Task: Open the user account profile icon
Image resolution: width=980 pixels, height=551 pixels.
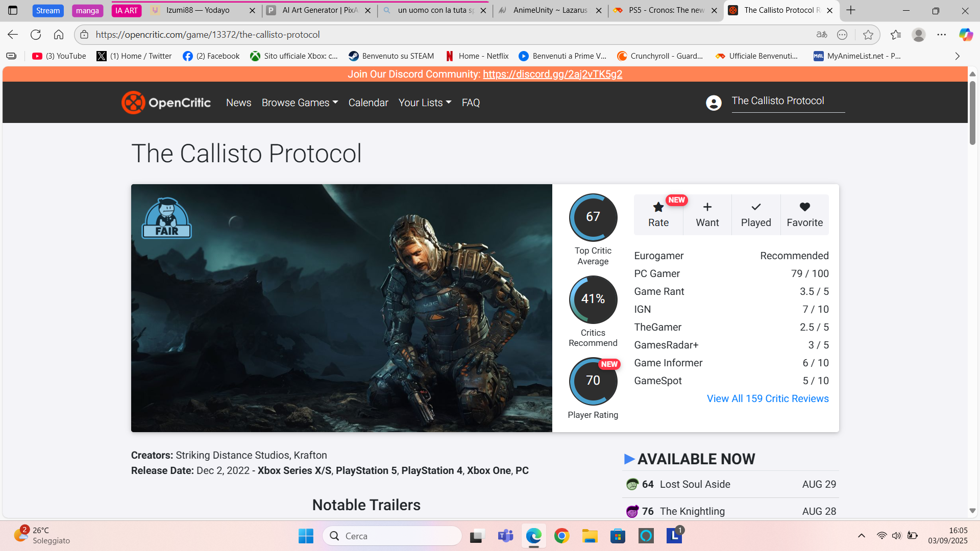Action: 714,103
